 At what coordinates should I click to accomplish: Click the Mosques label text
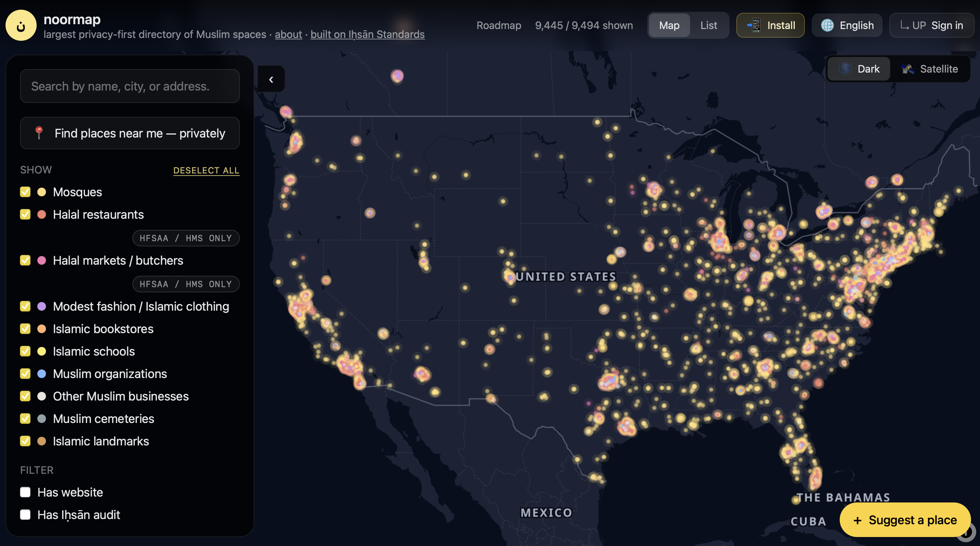78,192
